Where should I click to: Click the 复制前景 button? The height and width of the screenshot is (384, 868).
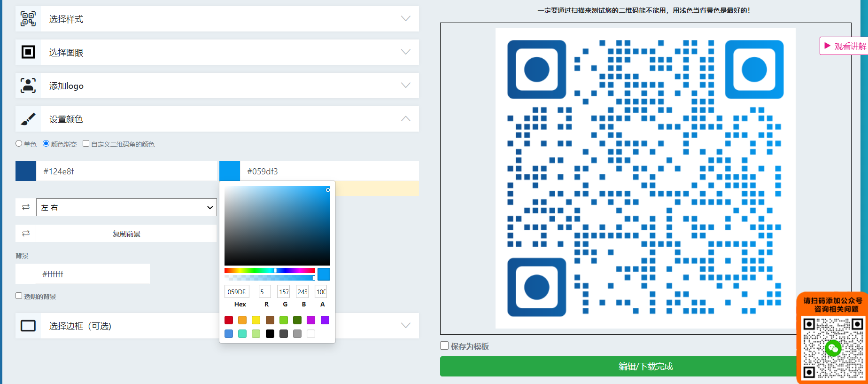pyautogui.click(x=126, y=234)
